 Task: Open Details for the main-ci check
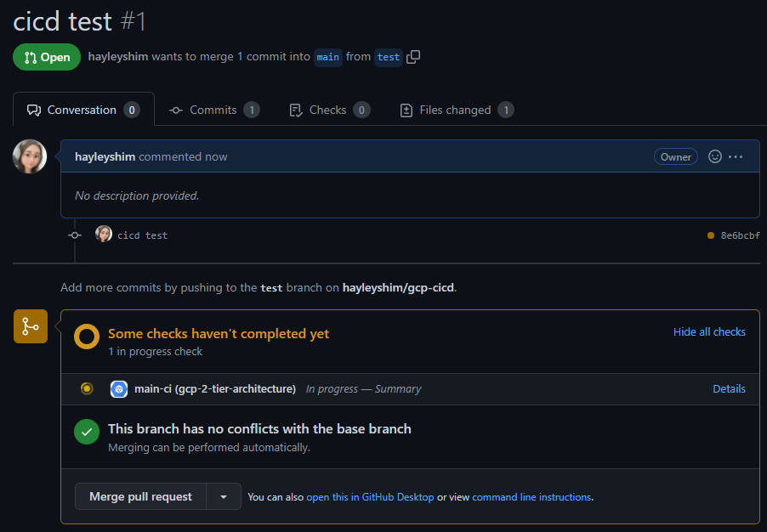729,388
